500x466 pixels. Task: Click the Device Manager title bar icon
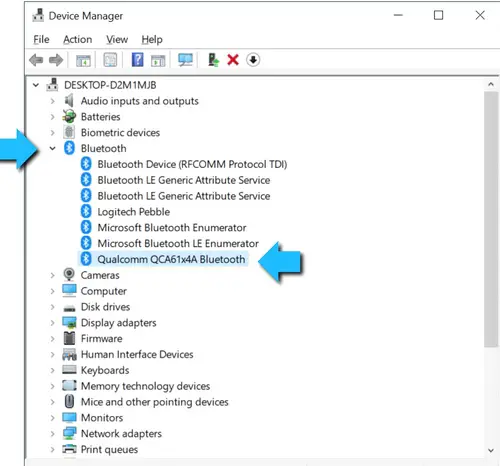38,15
